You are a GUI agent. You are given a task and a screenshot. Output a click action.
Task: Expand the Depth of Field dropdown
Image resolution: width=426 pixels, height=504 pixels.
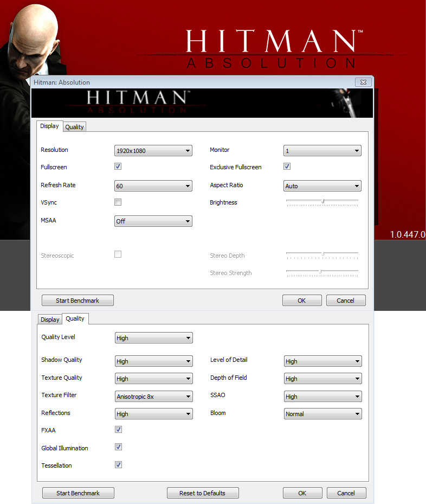point(323,379)
